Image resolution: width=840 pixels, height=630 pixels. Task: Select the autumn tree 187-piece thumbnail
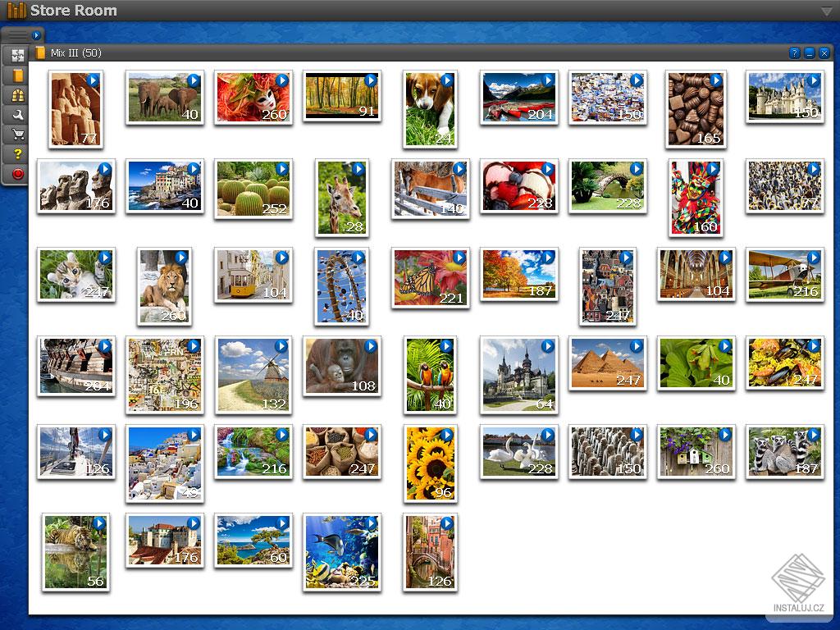point(519,275)
